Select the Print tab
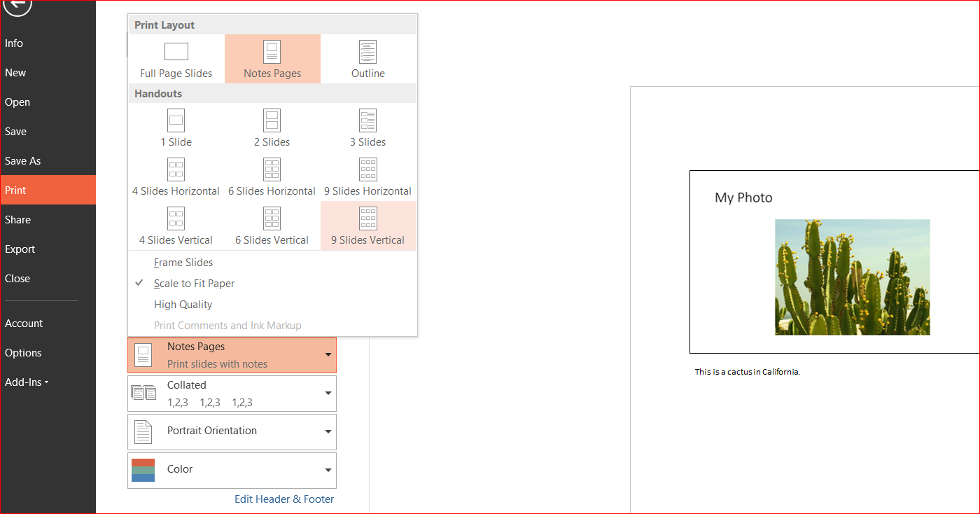The image size is (980, 514). point(48,190)
